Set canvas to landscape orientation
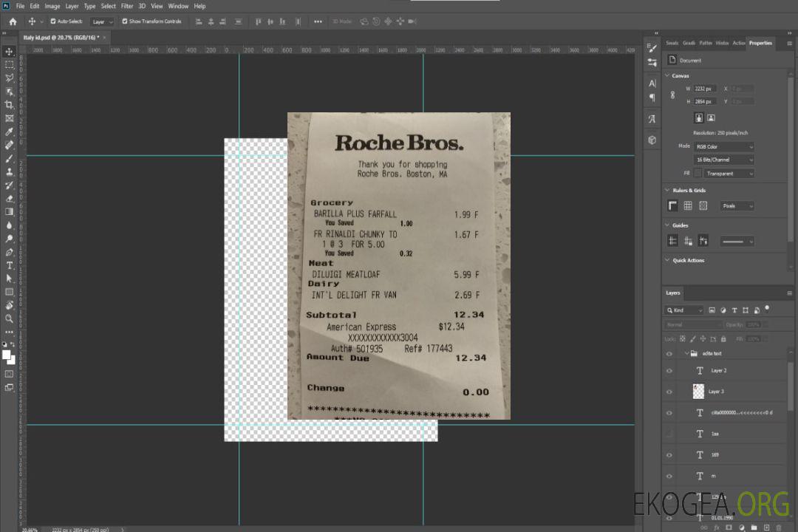This screenshot has height=532, width=798. (711, 117)
